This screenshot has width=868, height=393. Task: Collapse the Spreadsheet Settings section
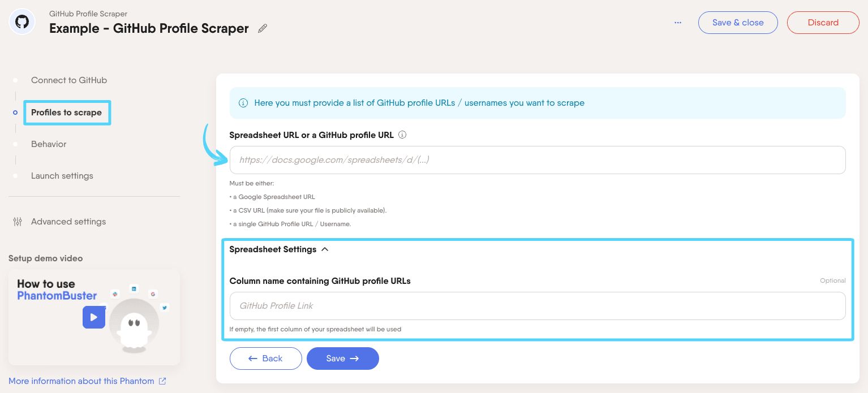tap(325, 249)
